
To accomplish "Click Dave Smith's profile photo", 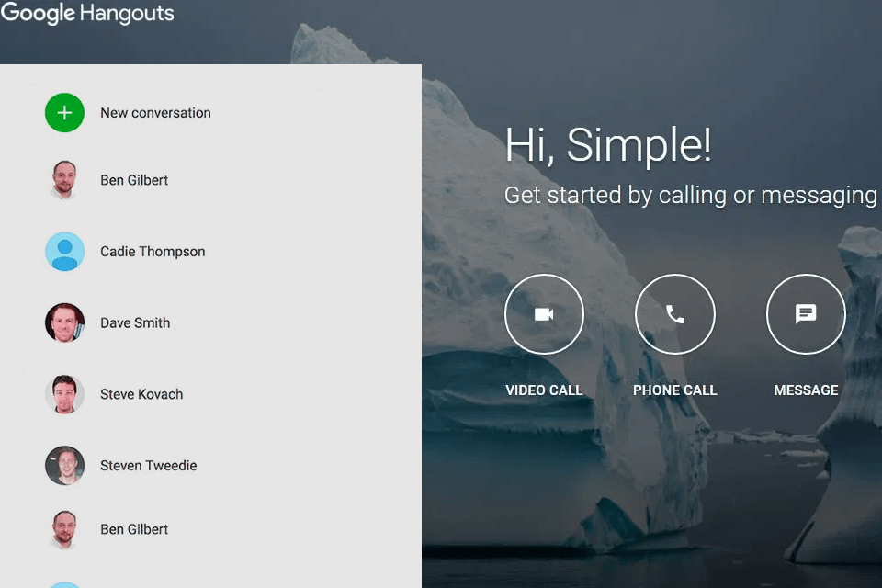I will pos(64,323).
